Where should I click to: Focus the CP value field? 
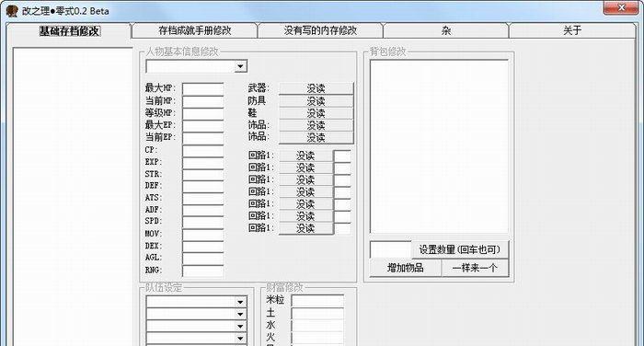(x=203, y=150)
